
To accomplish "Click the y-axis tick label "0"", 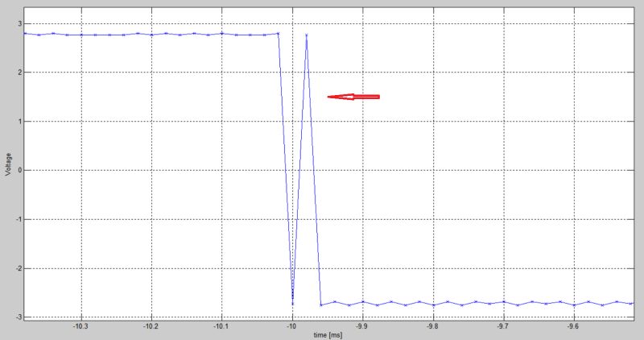I will point(19,170).
